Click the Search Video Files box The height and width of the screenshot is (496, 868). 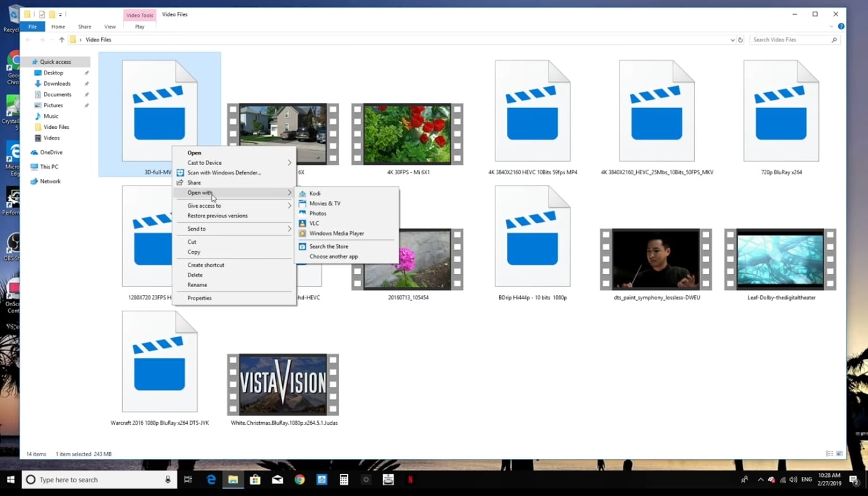pos(790,40)
